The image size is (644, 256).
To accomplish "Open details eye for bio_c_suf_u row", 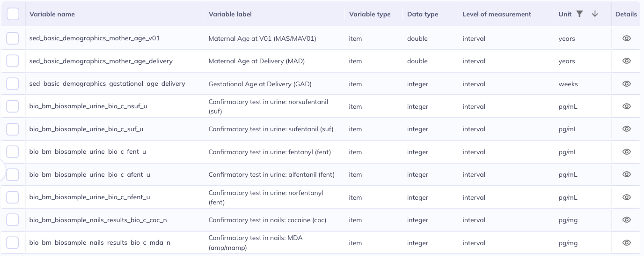I will coord(627,129).
